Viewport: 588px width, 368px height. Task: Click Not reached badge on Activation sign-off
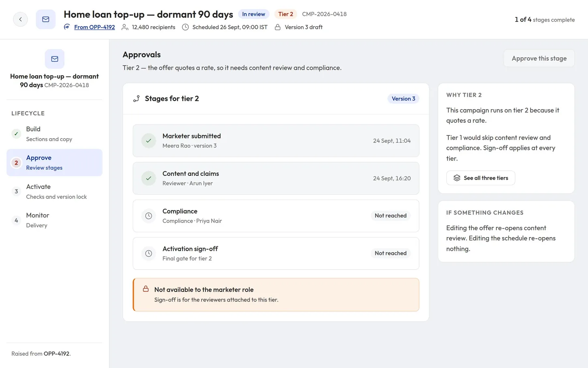pos(390,253)
